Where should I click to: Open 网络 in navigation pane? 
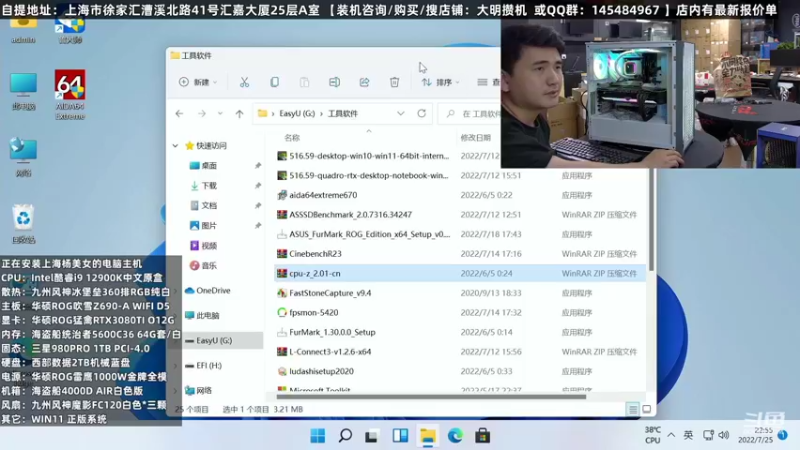pos(198,391)
